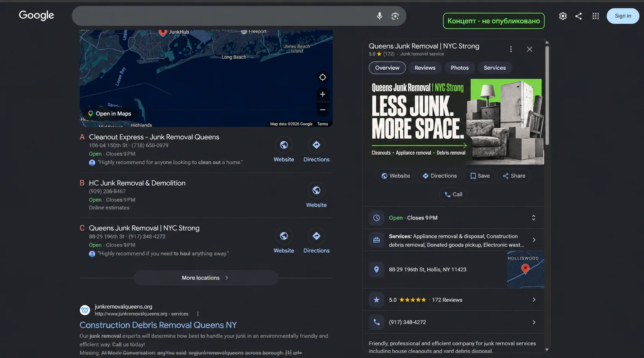644x358 pixels.
Task: Close the Queens Junk Removal panel
Action: tap(530, 49)
